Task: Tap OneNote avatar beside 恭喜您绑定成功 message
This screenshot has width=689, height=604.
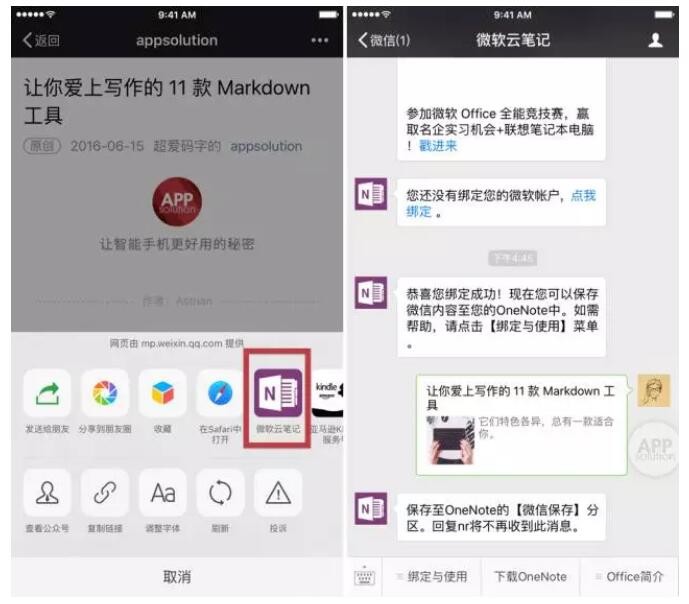Action: [371, 293]
